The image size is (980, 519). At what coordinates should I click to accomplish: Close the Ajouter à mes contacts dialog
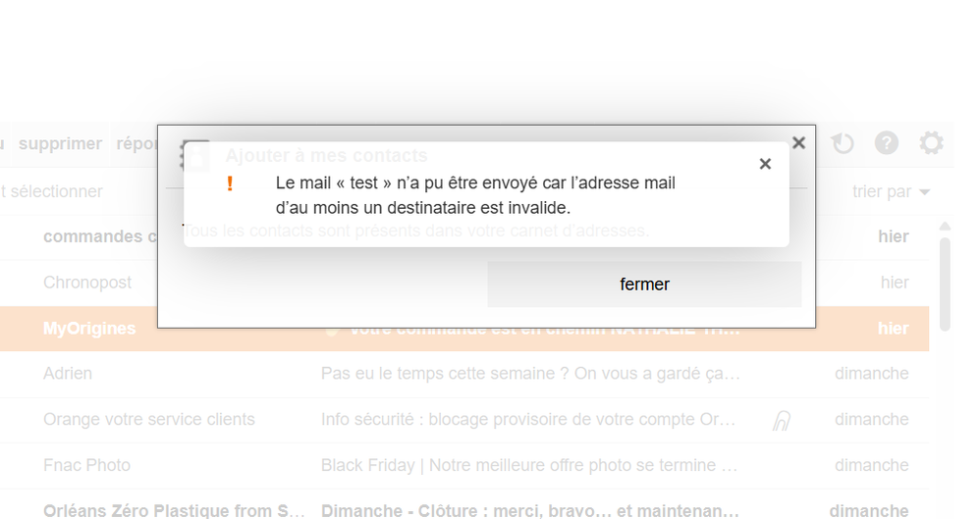click(x=798, y=143)
